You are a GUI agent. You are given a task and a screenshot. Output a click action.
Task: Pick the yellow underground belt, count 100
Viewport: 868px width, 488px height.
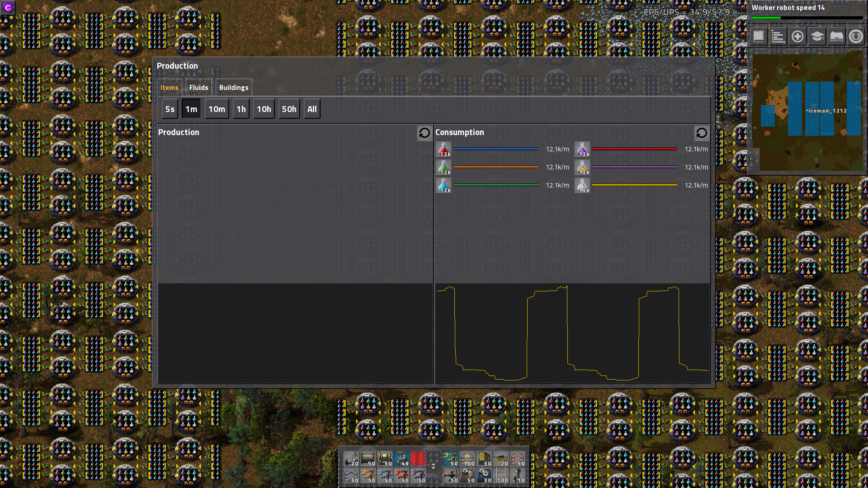(x=467, y=459)
